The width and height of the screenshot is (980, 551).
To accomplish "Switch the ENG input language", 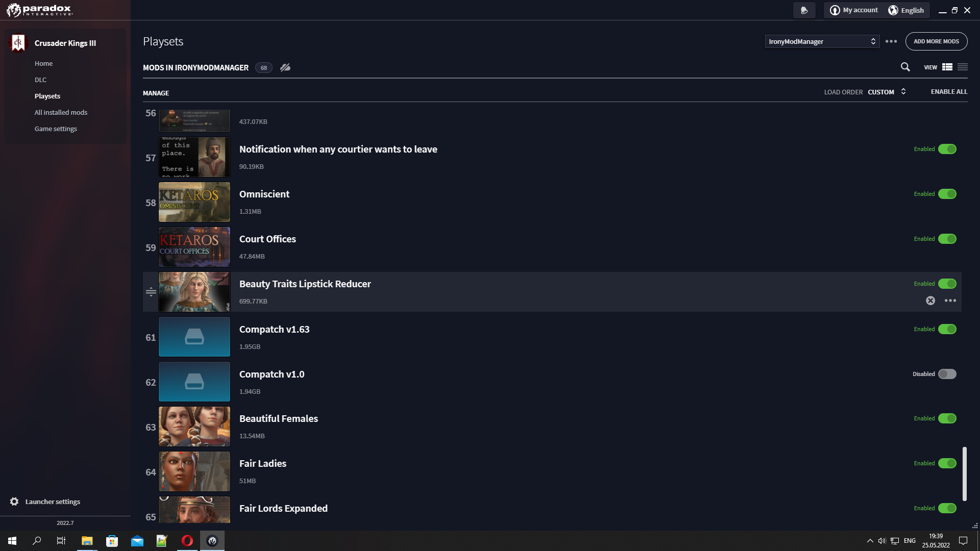I will [x=910, y=541].
